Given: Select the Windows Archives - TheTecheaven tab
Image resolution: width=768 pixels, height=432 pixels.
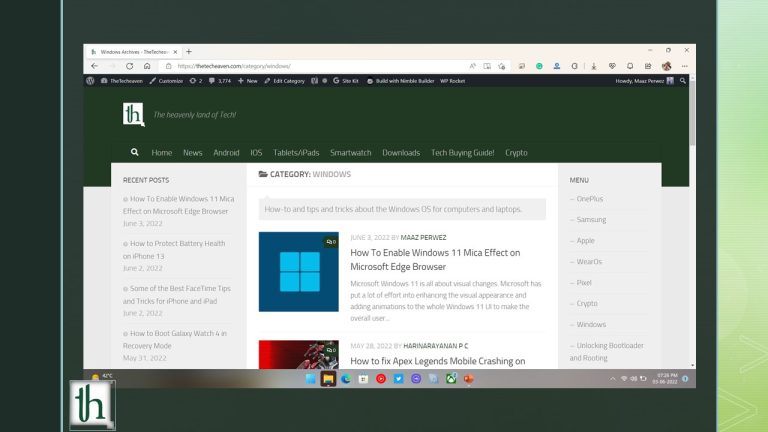Looking at the screenshot, I should (x=134, y=52).
